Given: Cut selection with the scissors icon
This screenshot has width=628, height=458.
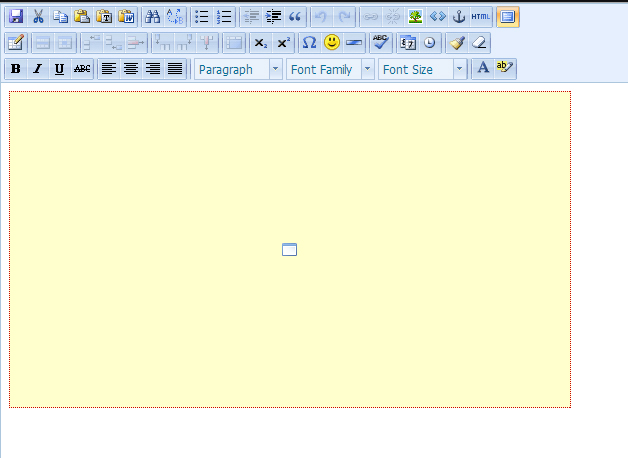Looking at the screenshot, I should pos(38,17).
